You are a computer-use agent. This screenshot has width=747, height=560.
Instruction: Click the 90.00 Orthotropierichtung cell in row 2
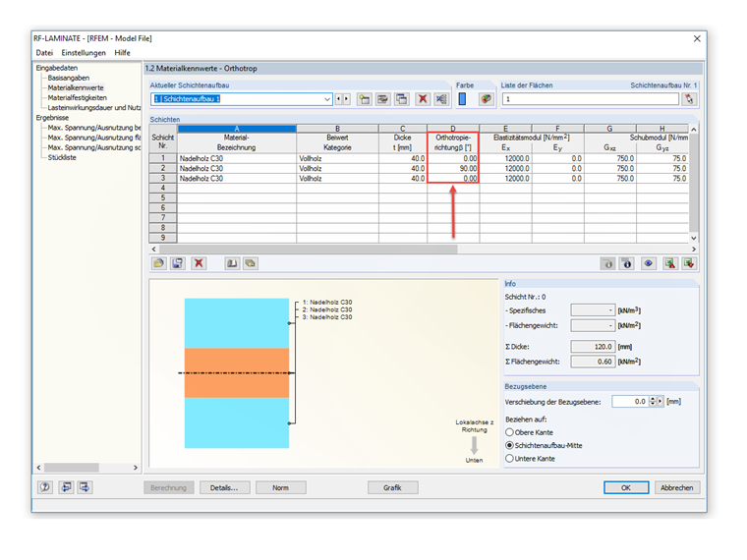click(453, 169)
